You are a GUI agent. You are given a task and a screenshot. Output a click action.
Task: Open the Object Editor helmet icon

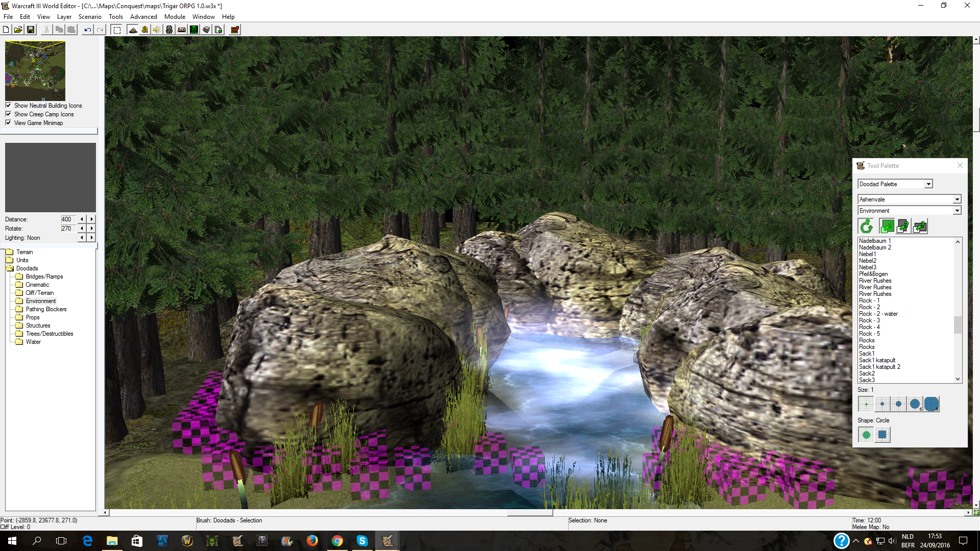(x=169, y=30)
